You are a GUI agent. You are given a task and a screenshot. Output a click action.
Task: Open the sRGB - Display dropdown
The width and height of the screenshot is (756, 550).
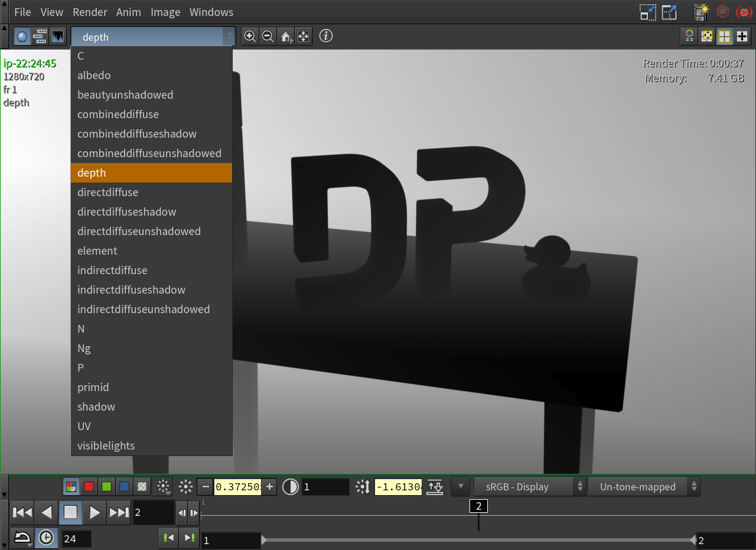529,487
